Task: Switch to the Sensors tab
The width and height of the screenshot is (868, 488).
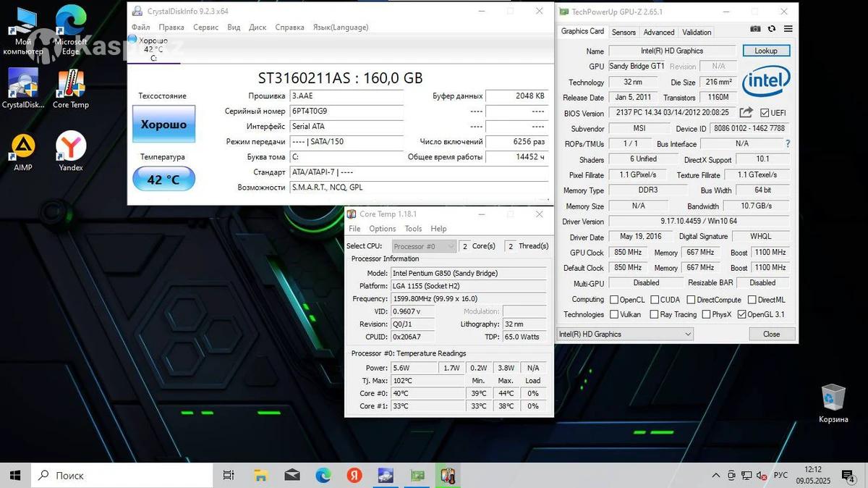Action: 624,32
